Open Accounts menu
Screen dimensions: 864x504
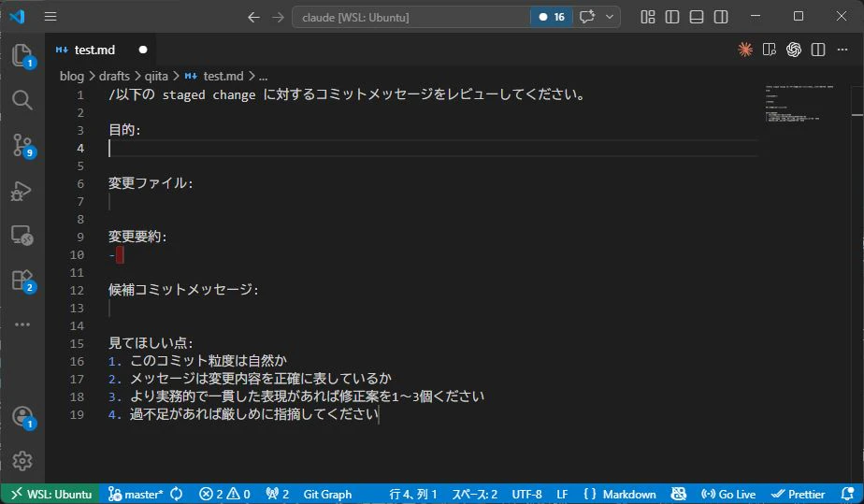(22, 417)
